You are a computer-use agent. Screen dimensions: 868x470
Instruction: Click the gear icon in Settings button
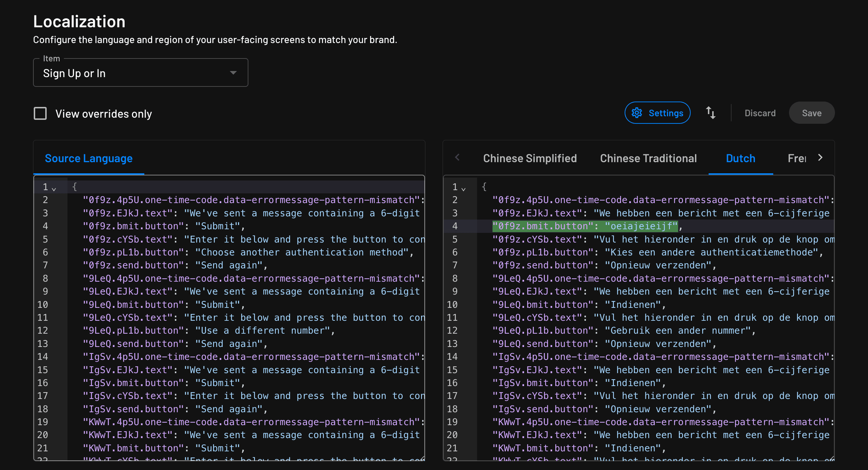point(637,113)
